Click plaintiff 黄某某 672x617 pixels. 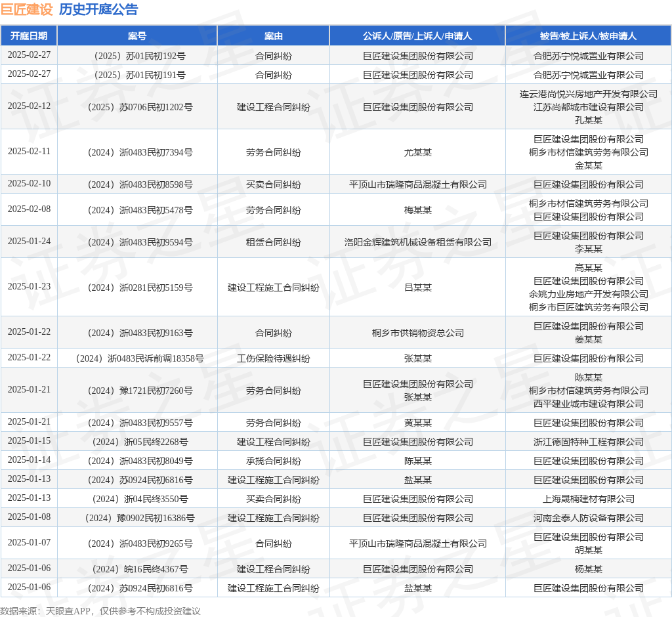[x=418, y=423]
